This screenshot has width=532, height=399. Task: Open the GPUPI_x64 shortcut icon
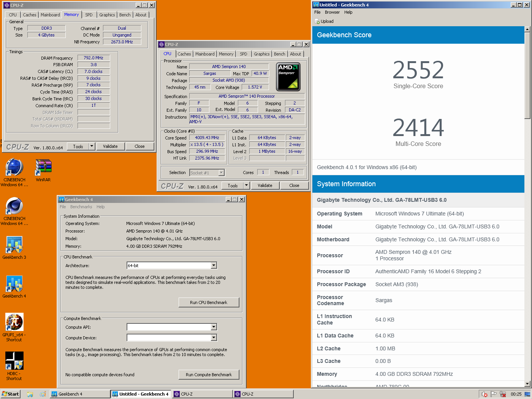coord(14,322)
